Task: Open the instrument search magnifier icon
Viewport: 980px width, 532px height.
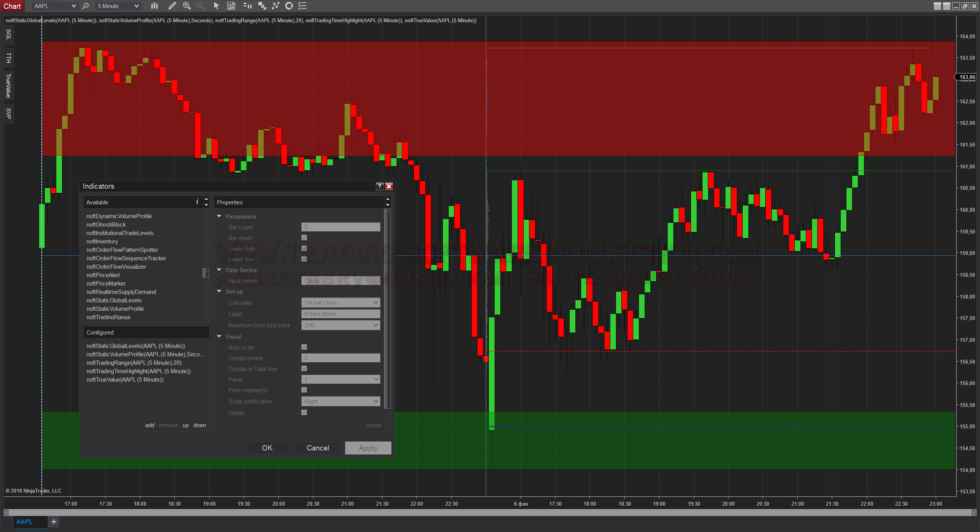Action: pos(86,6)
